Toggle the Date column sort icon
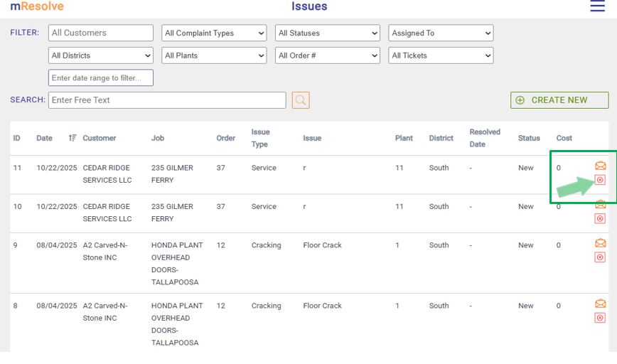 [73, 138]
